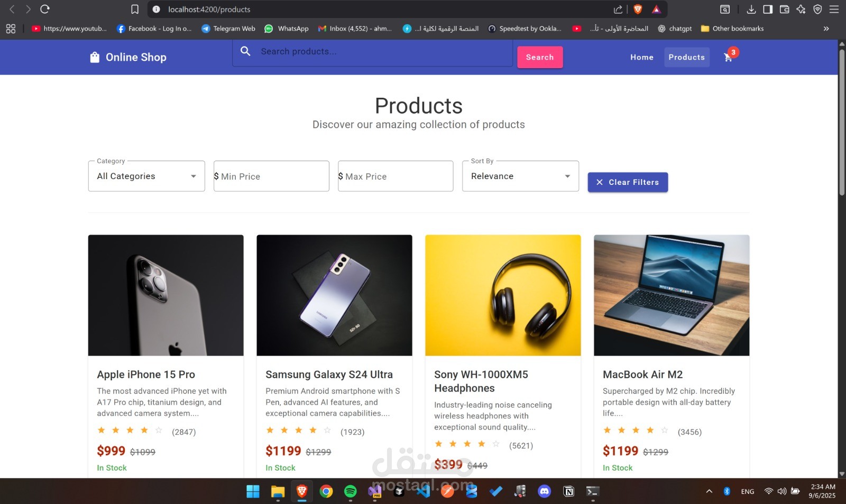The image size is (846, 504).
Task: Open the browser downloads icon
Action: [751, 9]
